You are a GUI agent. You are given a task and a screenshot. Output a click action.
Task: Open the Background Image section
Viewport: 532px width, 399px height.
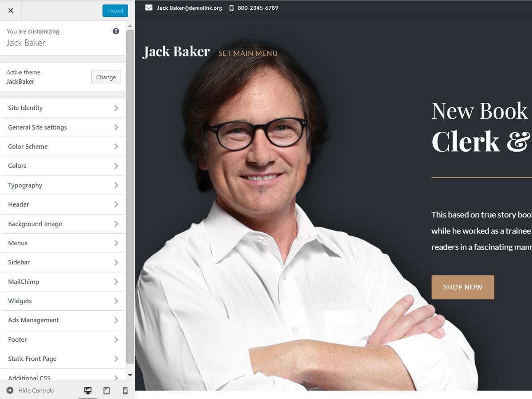63,224
